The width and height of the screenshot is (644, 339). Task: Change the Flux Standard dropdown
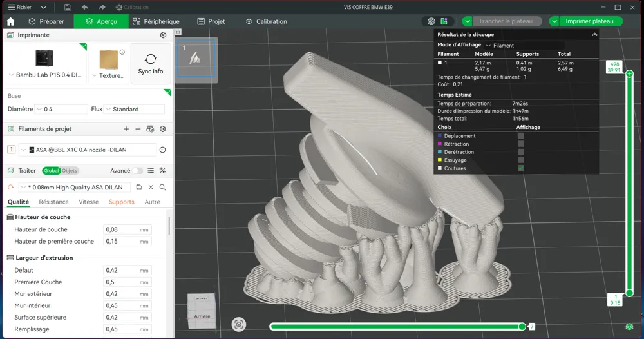point(135,110)
